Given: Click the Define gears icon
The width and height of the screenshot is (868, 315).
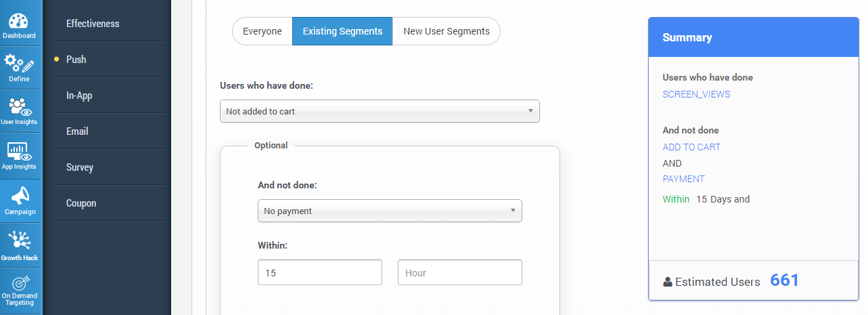Looking at the screenshot, I should click(x=18, y=65).
